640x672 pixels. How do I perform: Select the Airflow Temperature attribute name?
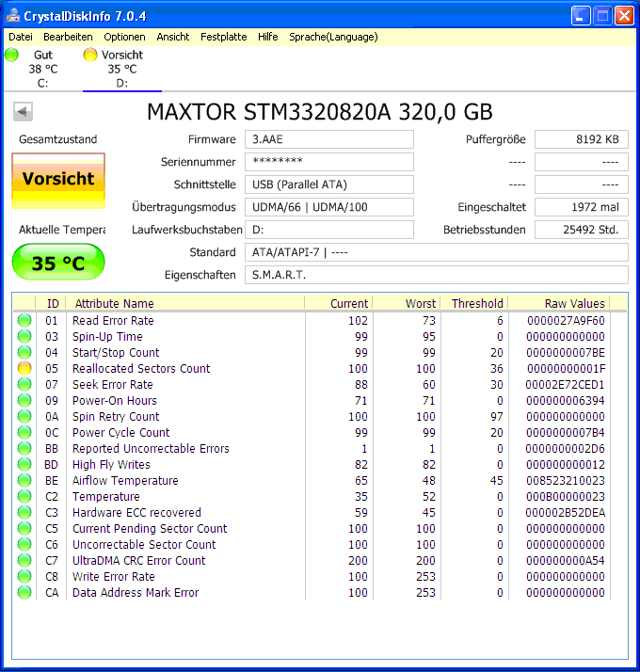pyautogui.click(x=125, y=480)
